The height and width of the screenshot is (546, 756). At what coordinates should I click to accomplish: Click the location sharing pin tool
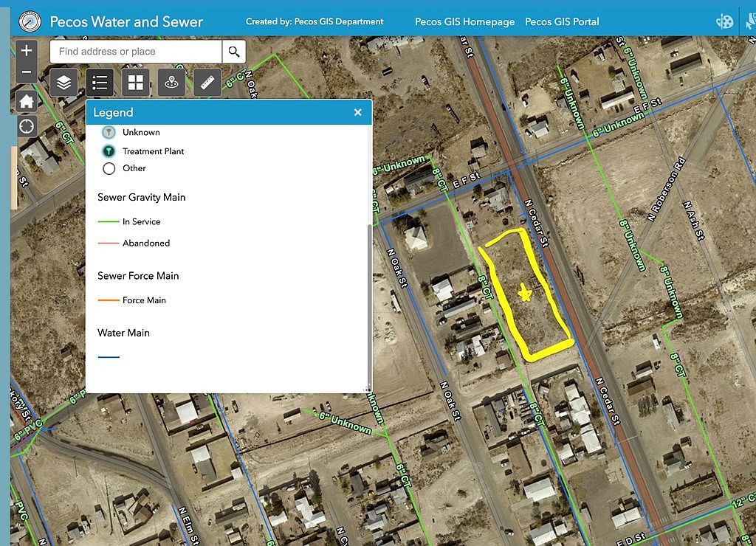[x=171, y=83]
